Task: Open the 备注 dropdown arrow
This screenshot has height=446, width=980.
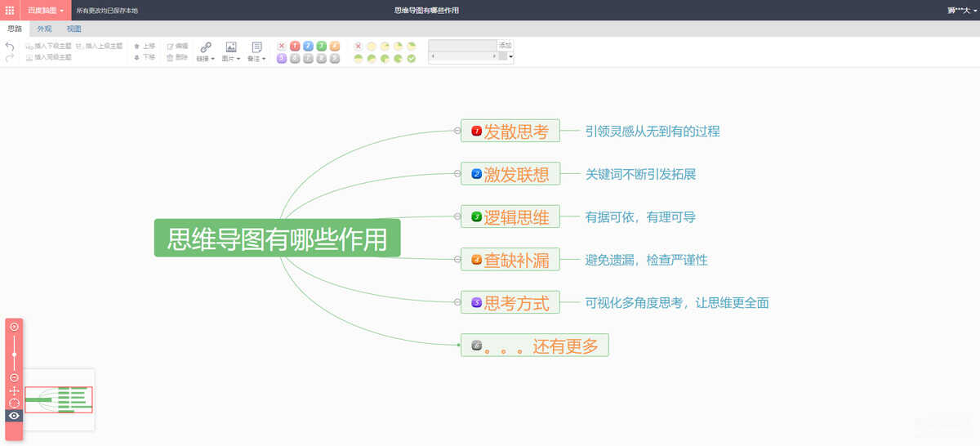Action: (264, 59)
